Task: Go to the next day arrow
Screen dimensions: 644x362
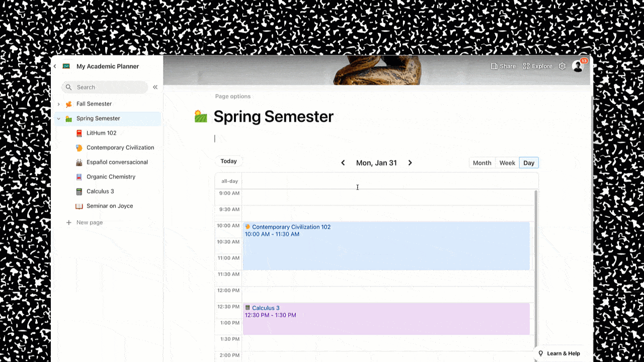Action: 410,163
